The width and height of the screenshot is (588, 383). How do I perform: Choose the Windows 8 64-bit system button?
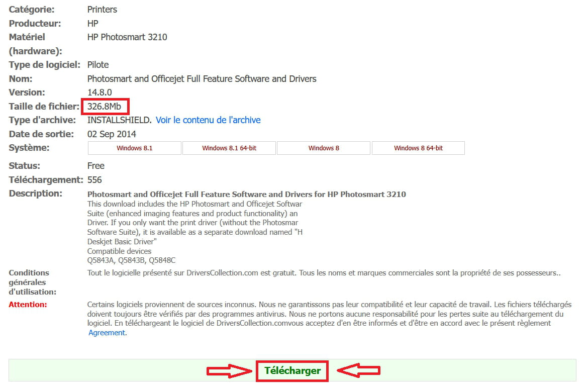418,148
